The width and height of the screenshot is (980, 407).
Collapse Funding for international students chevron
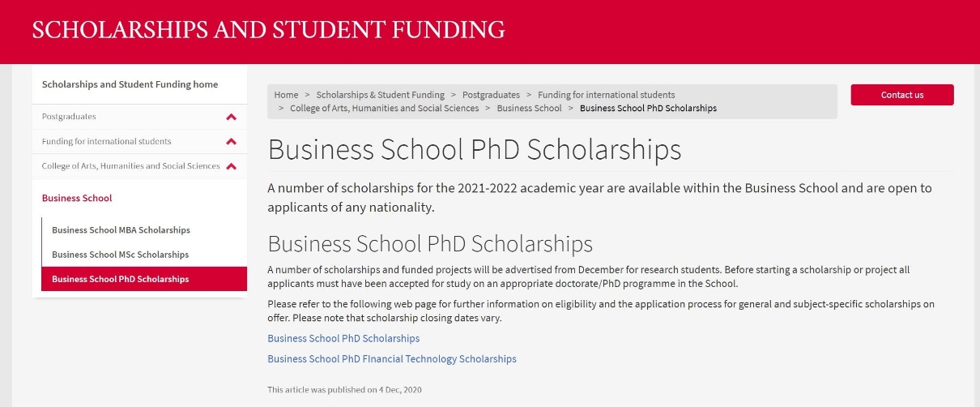point(231,142)
